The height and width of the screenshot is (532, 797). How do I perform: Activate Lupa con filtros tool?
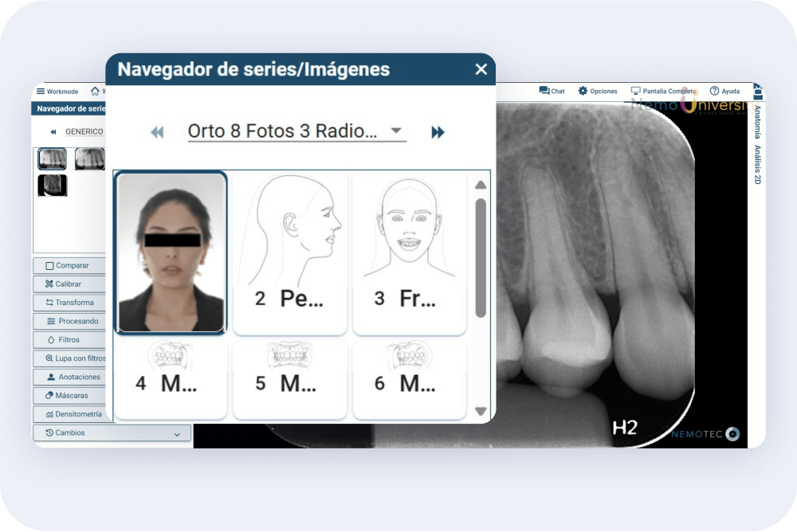69,358
